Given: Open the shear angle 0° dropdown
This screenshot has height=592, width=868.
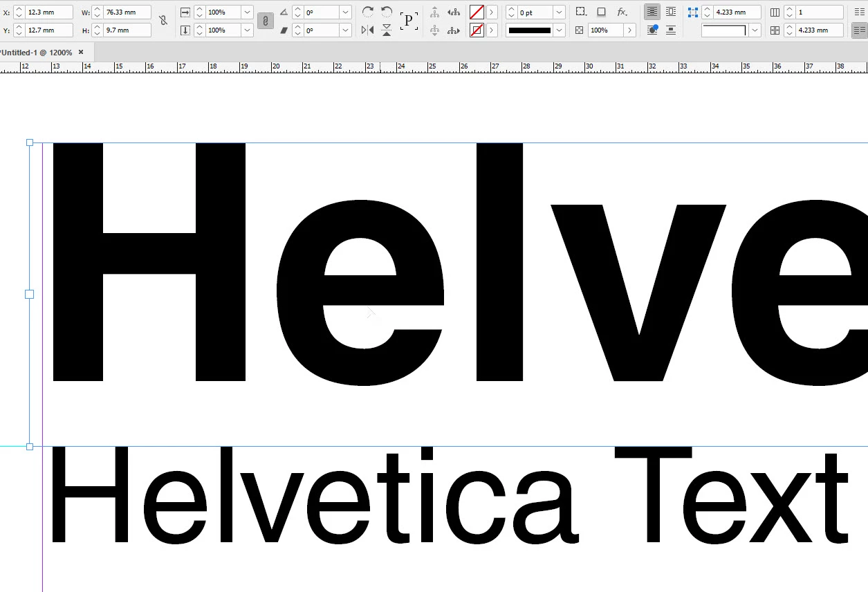Looking at the screenshot, I should [346, 30].
